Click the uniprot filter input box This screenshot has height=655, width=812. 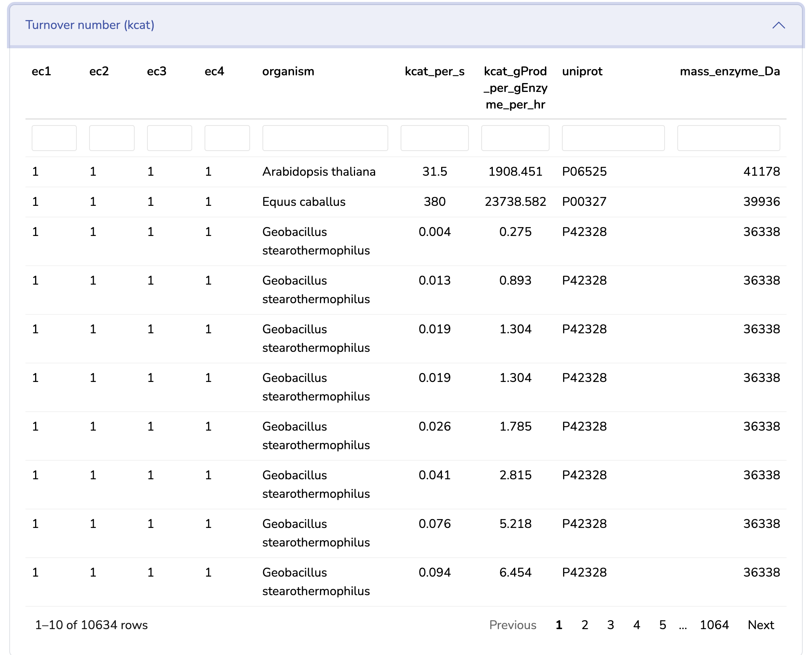coord(613,138)
